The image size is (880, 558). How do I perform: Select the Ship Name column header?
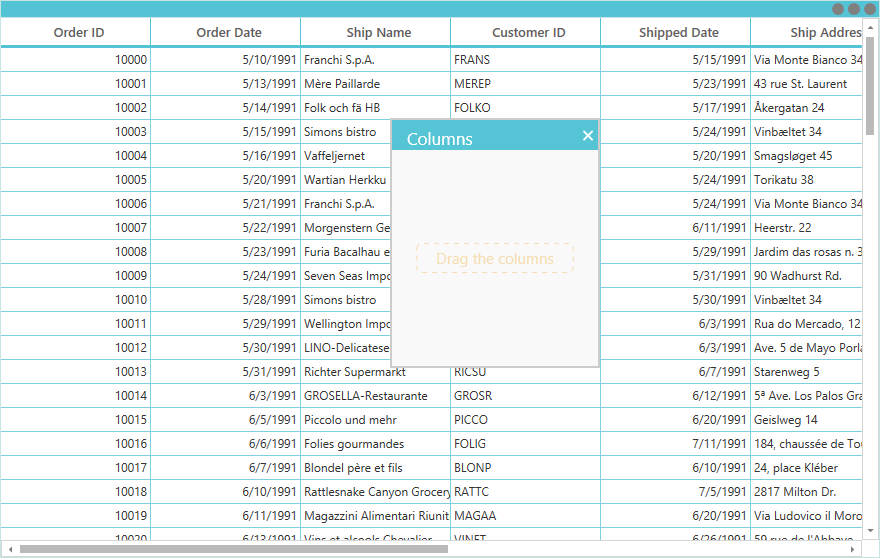tap(378, 32)
